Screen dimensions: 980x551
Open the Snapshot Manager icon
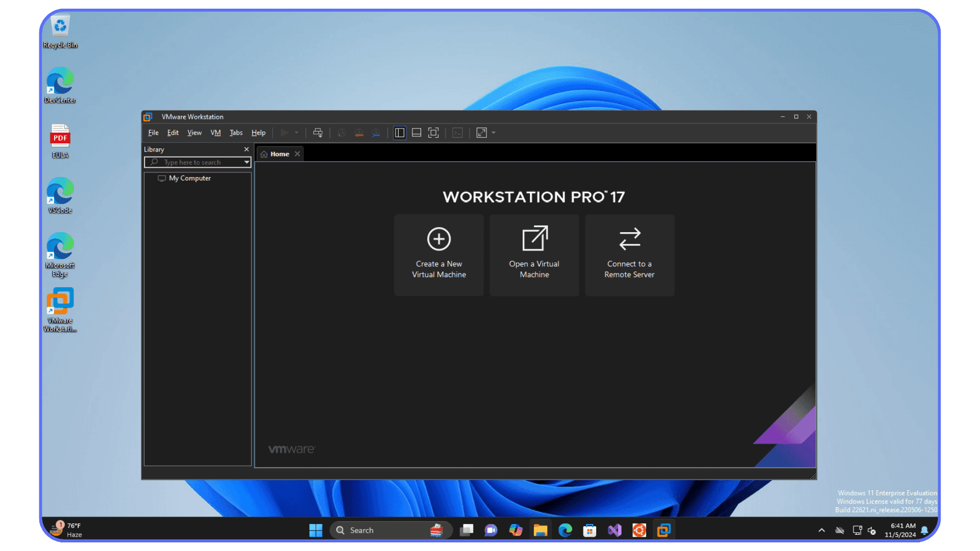coord(376,133)
